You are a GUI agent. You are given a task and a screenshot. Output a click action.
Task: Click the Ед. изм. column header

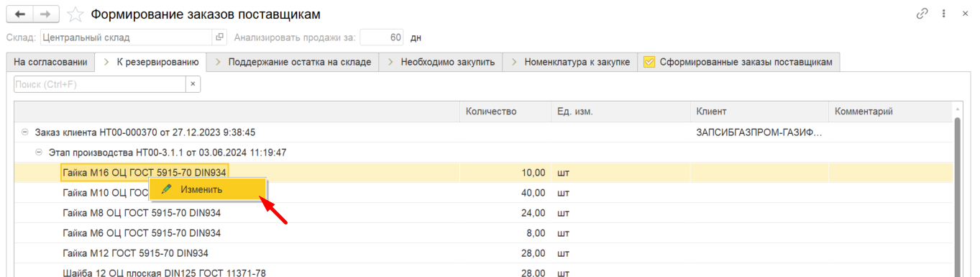620,112
